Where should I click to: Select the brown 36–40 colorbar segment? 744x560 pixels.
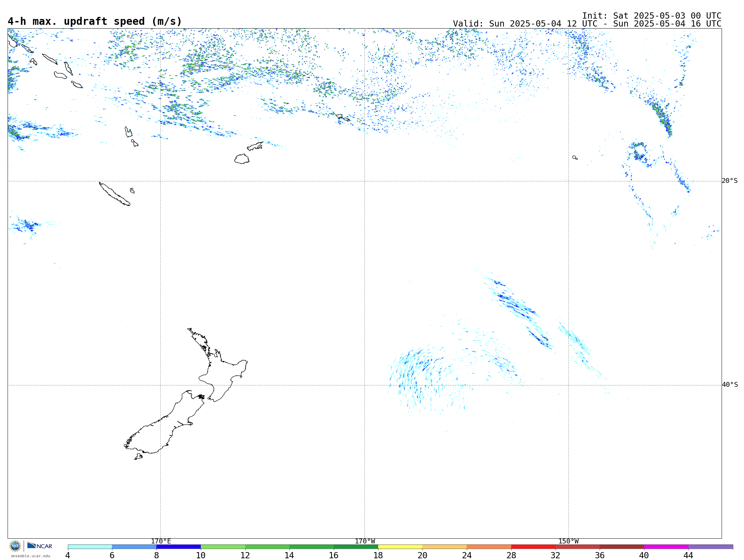click(622, 547)
